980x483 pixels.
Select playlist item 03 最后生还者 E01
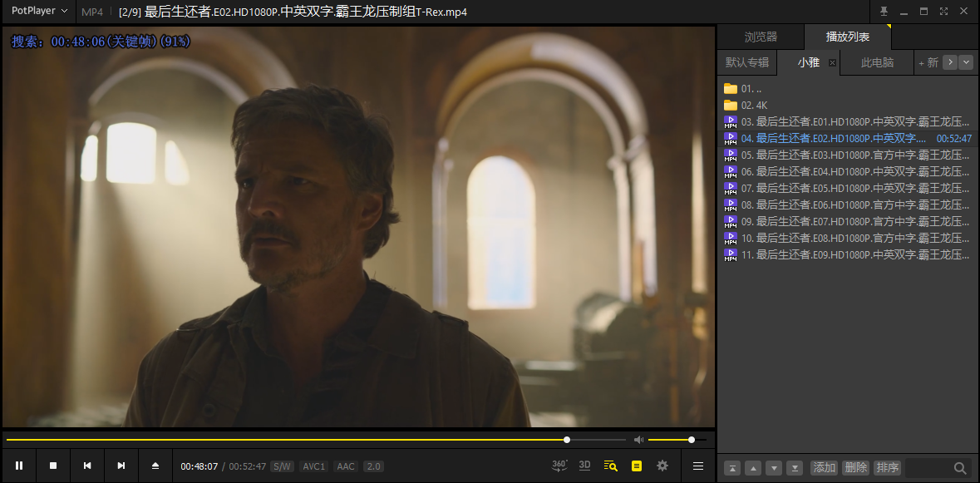point(848,122)
